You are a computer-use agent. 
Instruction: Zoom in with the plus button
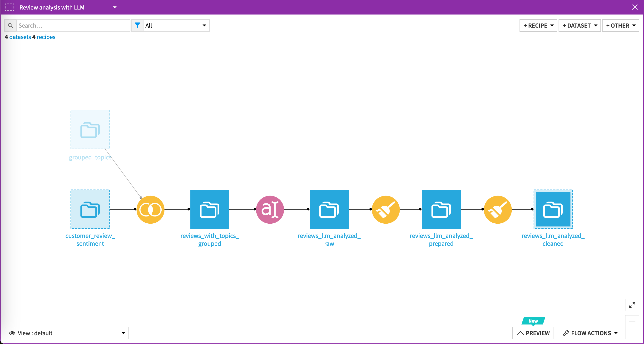click(x=632, y=321)
